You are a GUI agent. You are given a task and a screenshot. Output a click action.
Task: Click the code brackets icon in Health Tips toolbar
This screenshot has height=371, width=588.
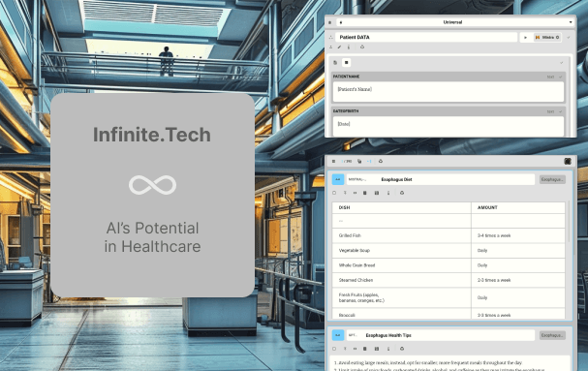tap(355, 349)
